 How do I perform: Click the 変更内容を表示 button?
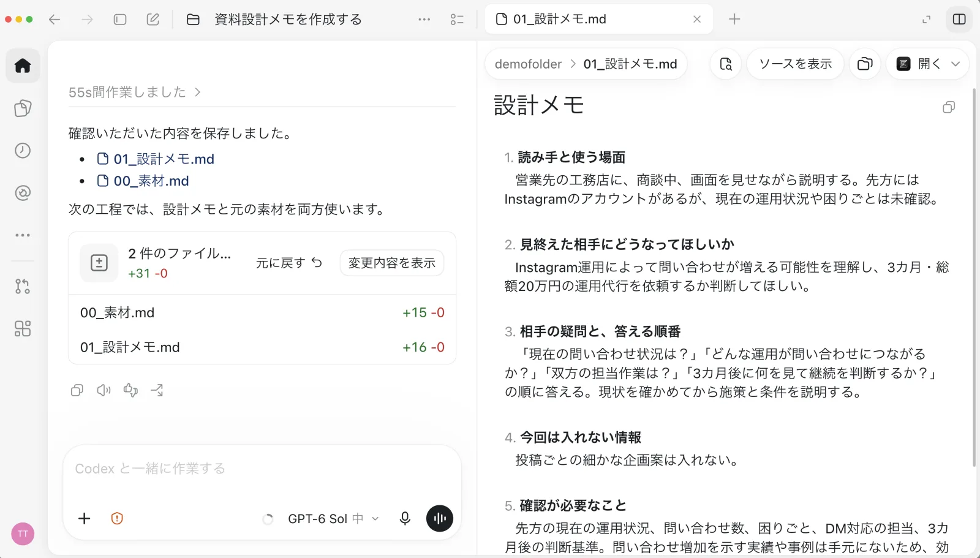pos(392,263)
